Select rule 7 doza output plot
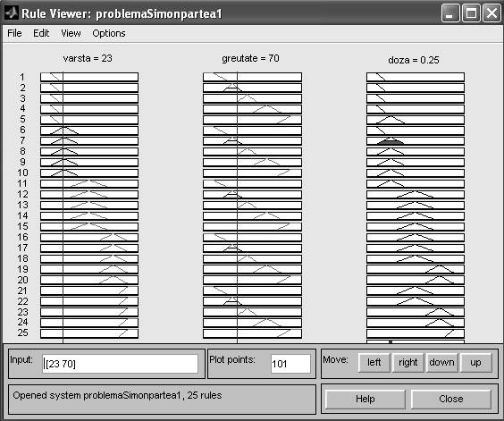The width and height of the screenshot is (504, 421). 416,141
